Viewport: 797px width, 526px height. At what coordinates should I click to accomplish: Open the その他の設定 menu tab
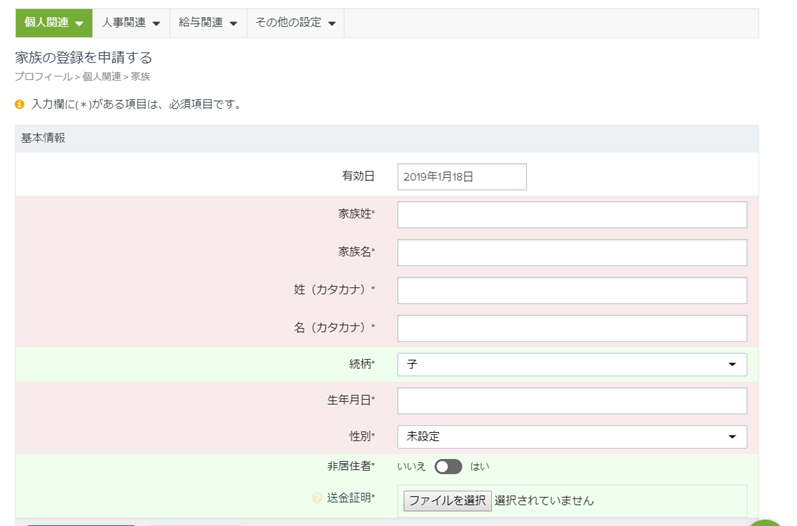click(x=296, y=23)
